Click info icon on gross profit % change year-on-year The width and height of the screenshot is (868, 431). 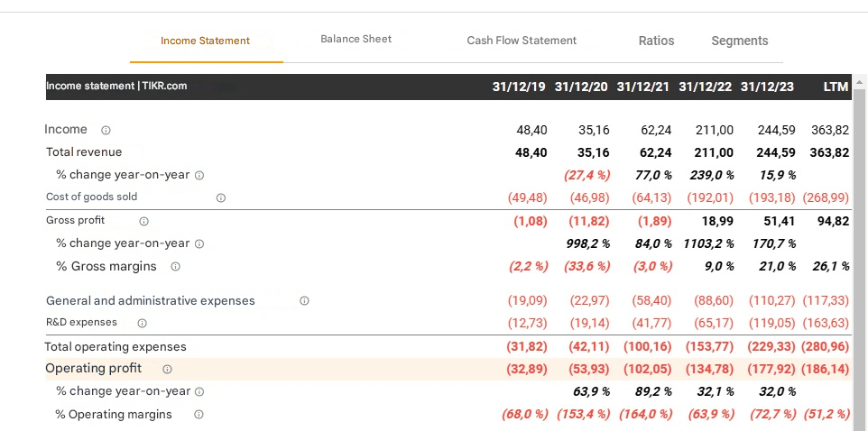199,244
